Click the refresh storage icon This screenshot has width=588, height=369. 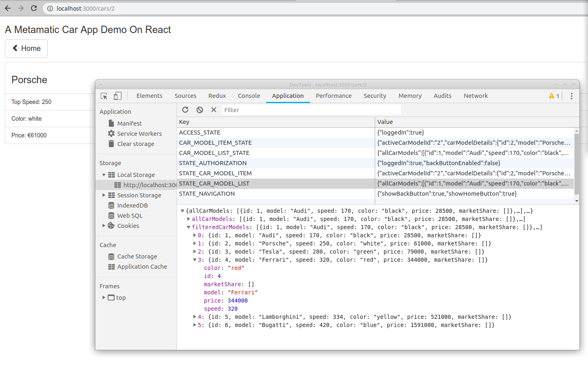click(x=185, y=110)
